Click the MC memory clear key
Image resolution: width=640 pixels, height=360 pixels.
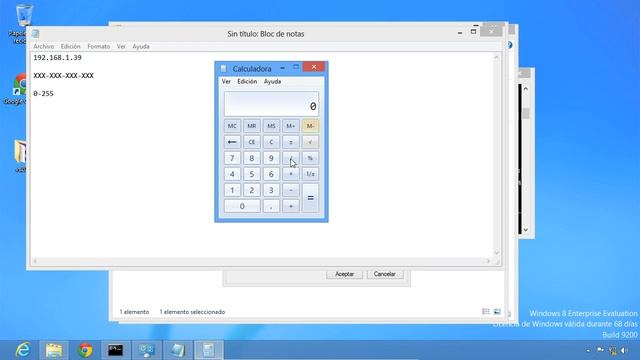coord(232,126)
